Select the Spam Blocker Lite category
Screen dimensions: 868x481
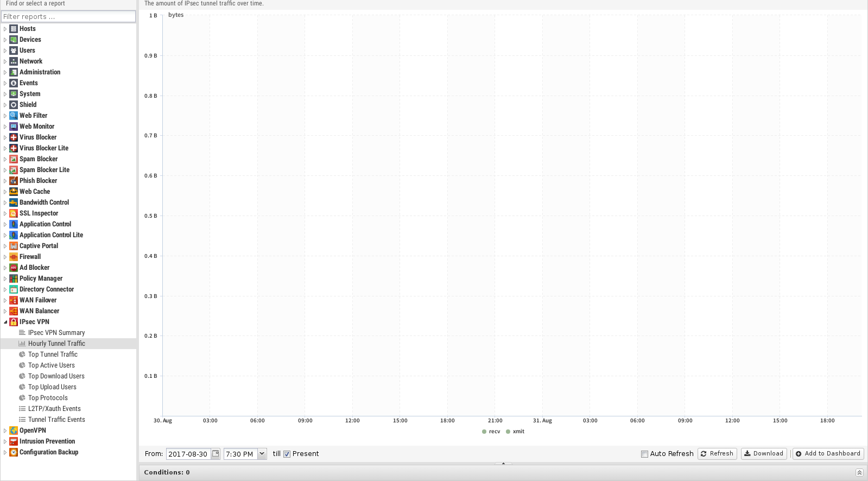(x=45, y=170)
